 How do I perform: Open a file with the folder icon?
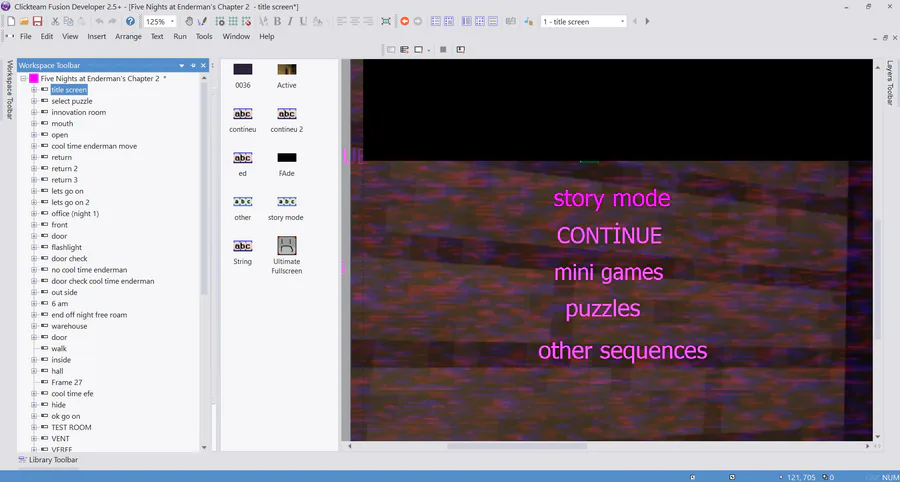24,21
